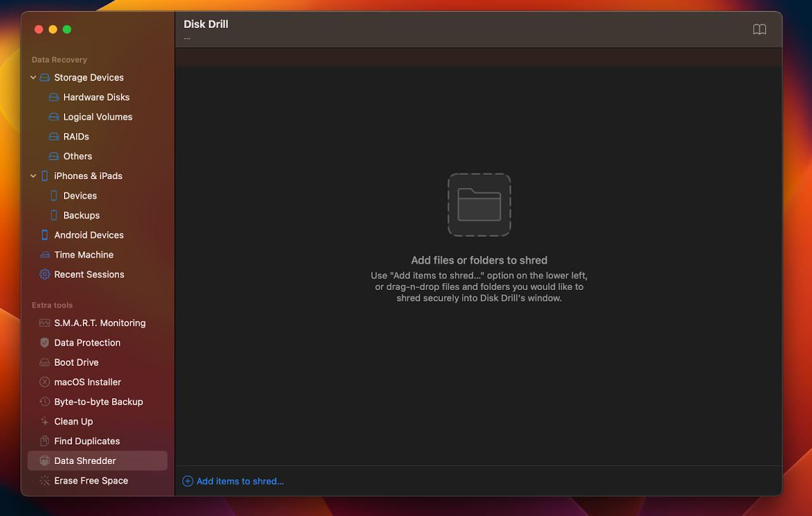Collapse the iPhones & iPads section
This screenshot has width=812, height=516.
click(33, 175)
